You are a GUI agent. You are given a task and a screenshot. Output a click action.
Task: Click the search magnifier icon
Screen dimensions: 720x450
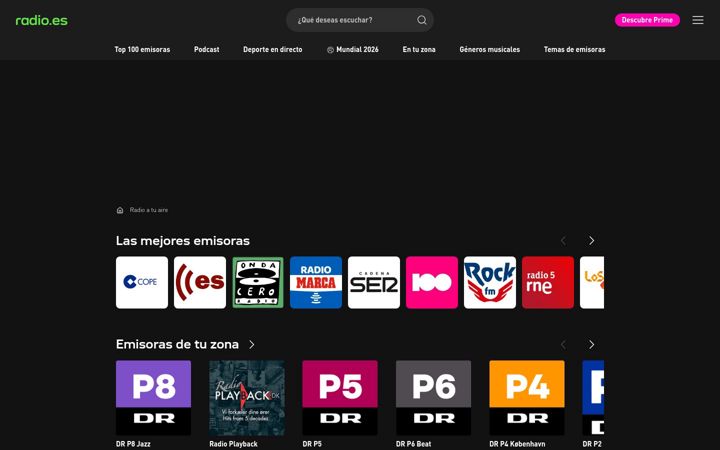[422, 20]
